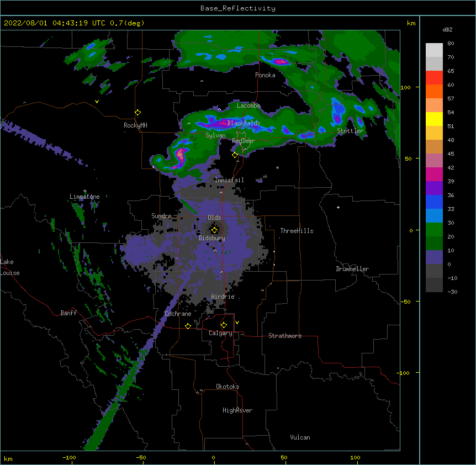Viewport: 476px width, 465px height.
Task: Click the yellow diamond marker above Calgary label
Action: tap(224, 325)
